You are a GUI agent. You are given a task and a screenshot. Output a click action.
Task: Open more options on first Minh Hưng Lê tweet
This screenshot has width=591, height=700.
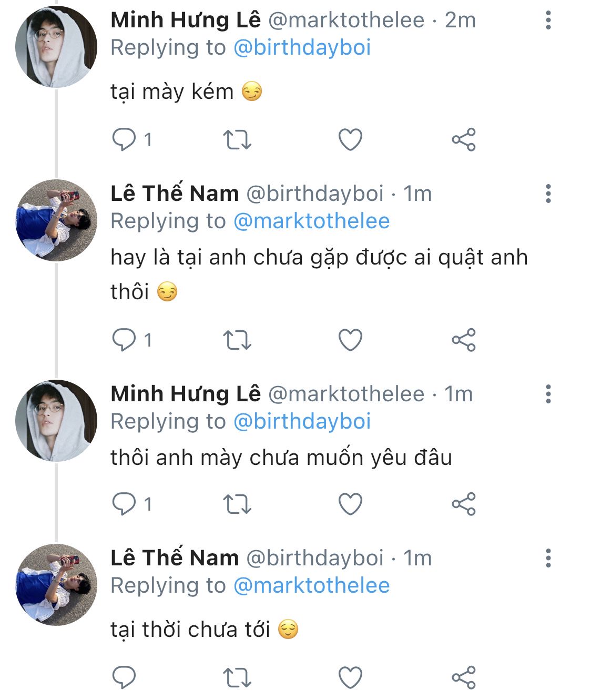(548, 21)
